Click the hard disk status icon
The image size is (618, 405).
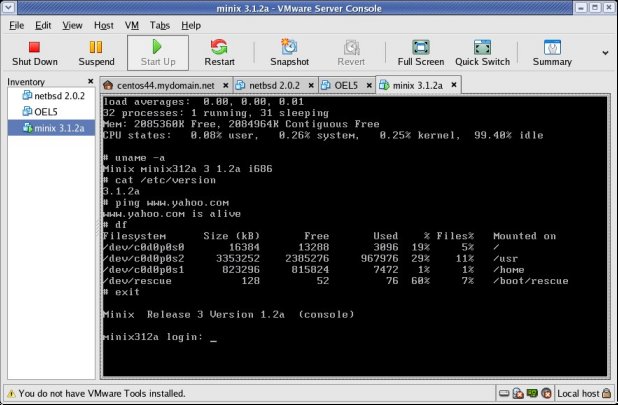click(504, 393)
